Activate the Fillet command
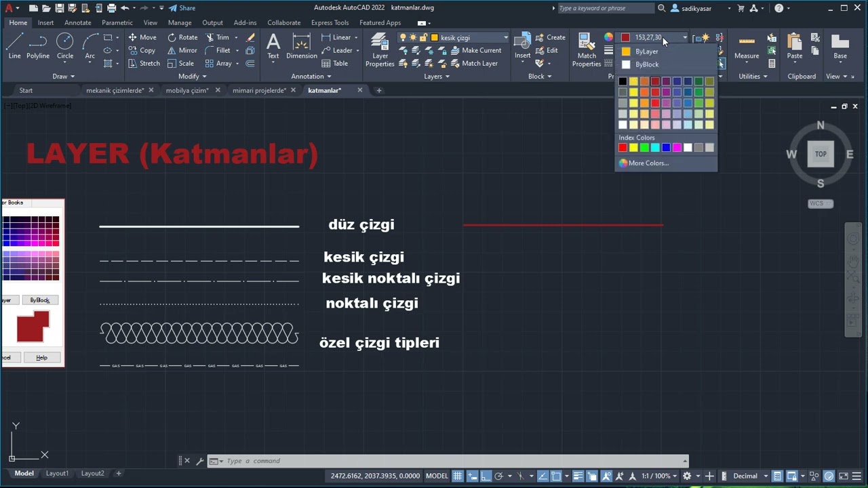 tap(218, 50)
